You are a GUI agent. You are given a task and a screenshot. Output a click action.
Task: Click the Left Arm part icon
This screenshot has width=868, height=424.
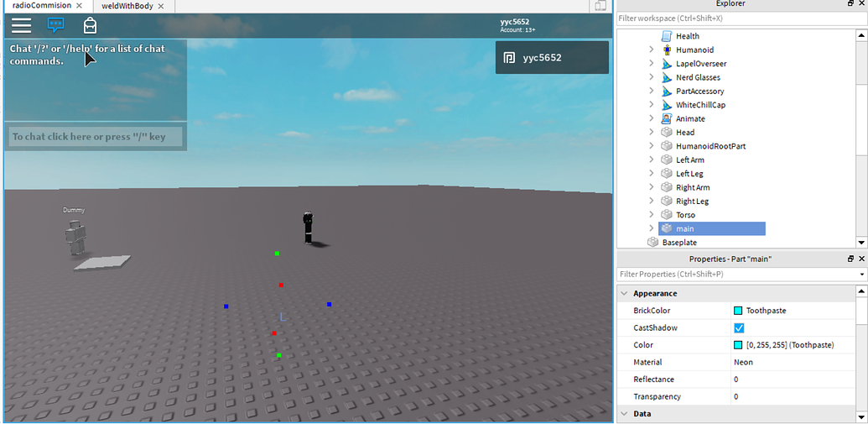(x=667, y=160)
